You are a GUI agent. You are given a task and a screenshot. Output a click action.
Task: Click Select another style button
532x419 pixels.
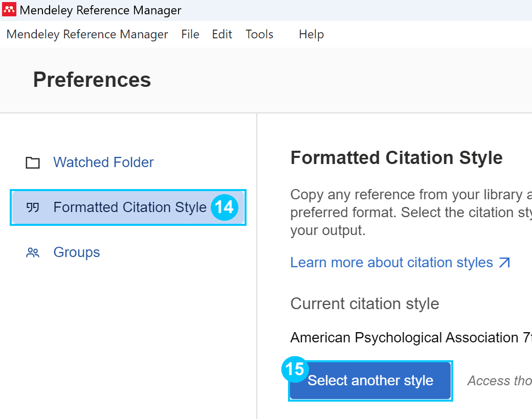370,381
